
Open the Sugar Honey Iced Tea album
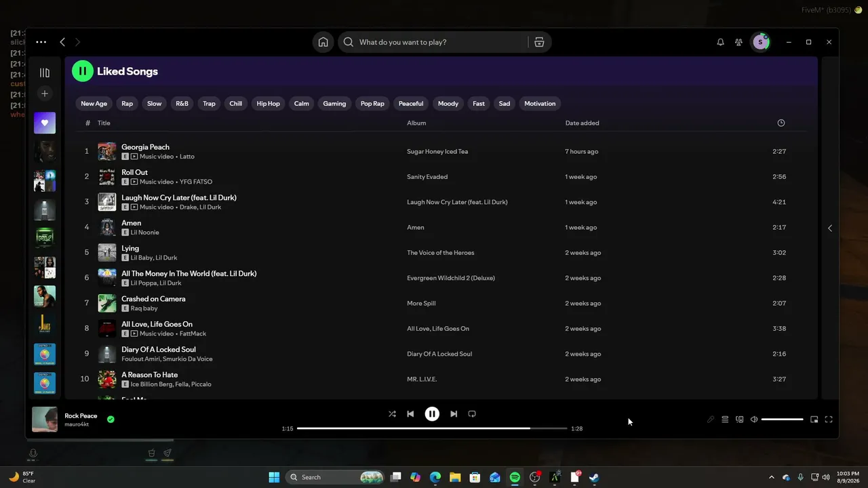click(437, 152)
